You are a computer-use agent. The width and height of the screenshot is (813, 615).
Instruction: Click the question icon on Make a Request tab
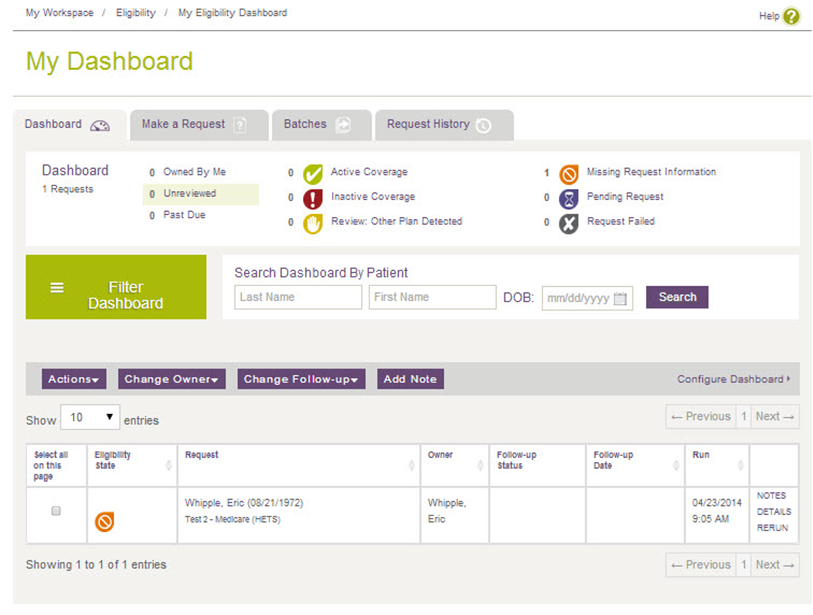click(x=240, y=125)
